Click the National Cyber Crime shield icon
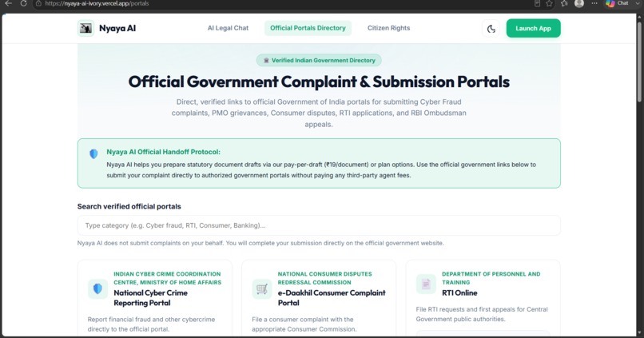This screenshot has height=338, width=644. 97,288
